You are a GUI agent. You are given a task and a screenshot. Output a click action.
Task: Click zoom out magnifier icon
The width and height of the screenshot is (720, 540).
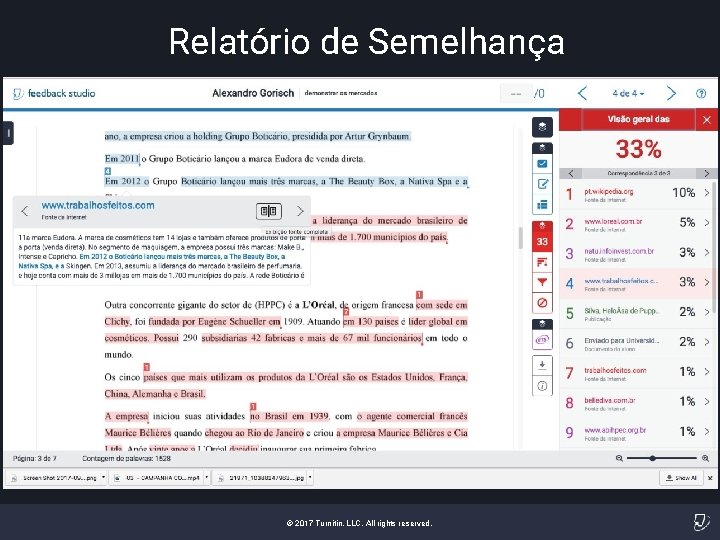coord(619,458)
